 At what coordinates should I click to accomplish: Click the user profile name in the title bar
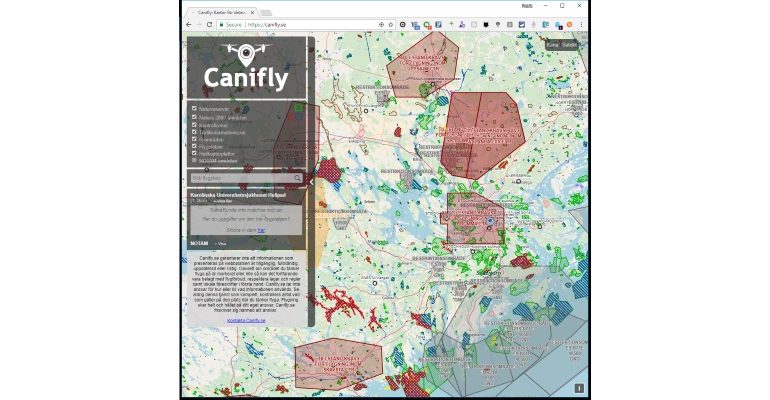(x=527, y=6)
